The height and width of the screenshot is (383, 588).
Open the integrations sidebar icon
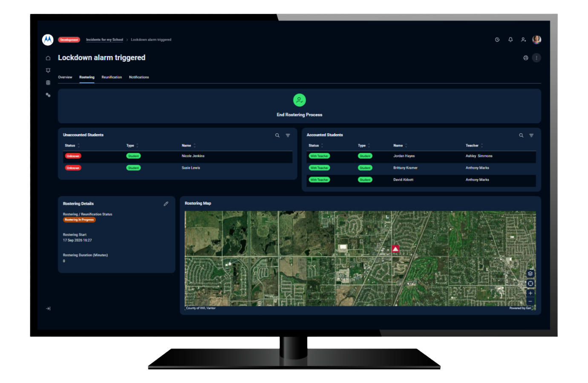[48, 95]
